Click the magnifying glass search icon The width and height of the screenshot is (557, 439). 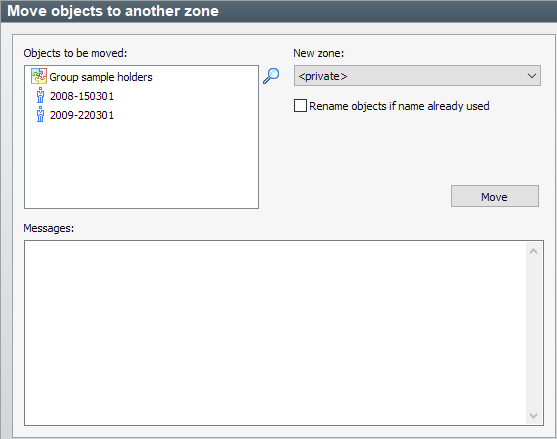click(271, 76)
